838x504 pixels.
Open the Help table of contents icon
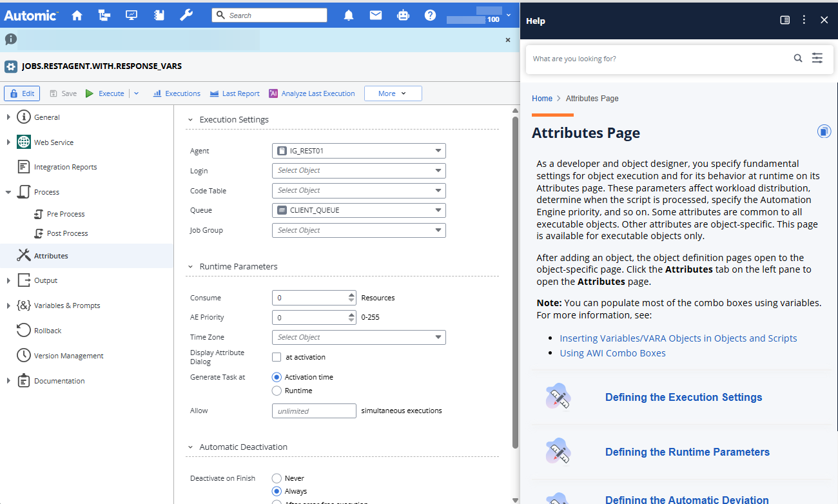[x=784, y=20]
